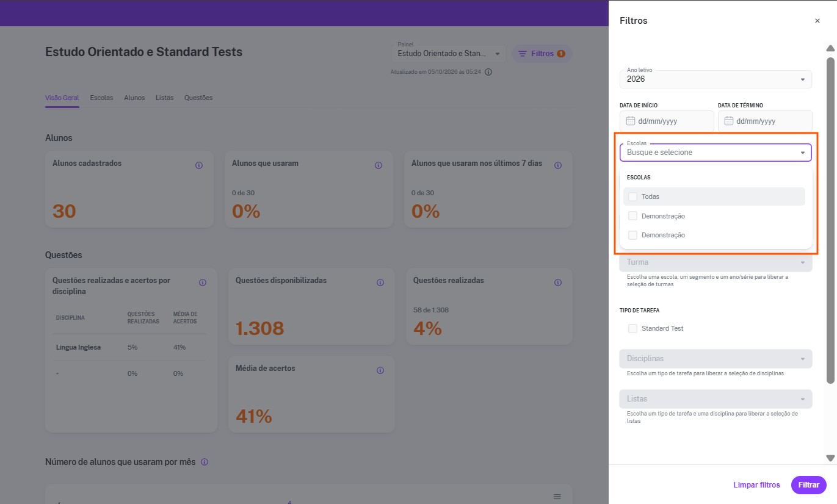This screenshot has width=837, height=504.
Task: Check the first Demonstração school checkbox
Action: 633,216
